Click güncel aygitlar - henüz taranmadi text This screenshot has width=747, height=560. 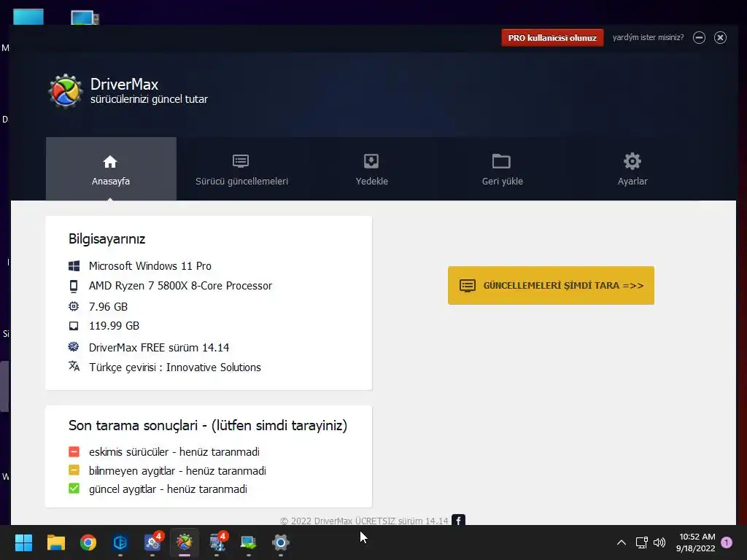coord(168,489)
